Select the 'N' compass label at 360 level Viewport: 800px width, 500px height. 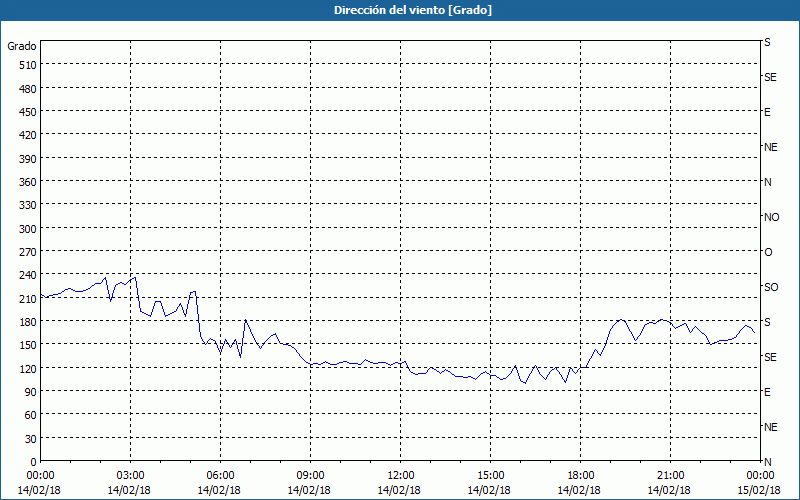767,182
